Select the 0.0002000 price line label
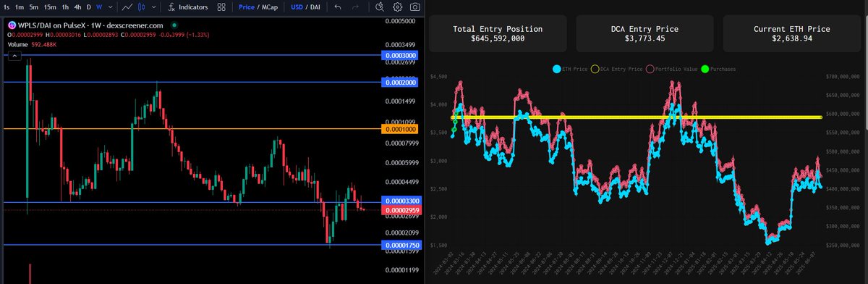The height and width of the screenshot is (284, 868). (400, 83)
